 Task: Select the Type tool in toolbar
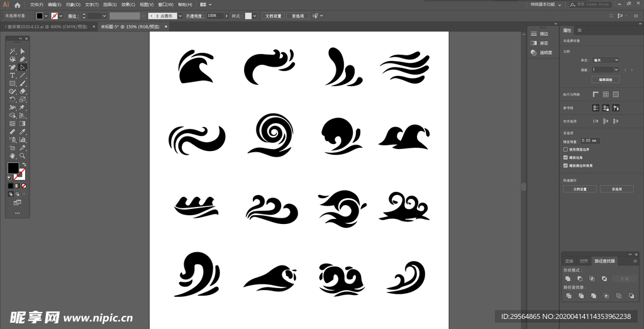pyautogui.click(x=12, y=75)
